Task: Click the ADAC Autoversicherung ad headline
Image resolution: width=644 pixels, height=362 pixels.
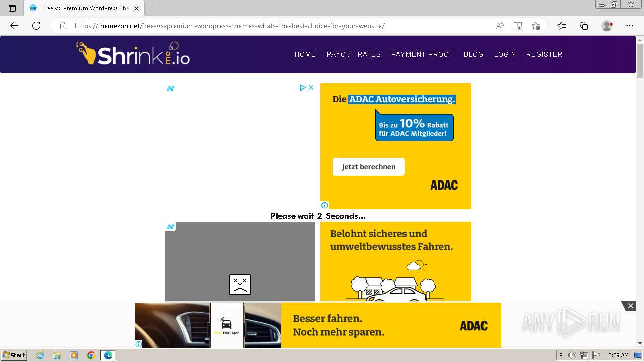Action: pyautogui.click(x=393, y=99)
